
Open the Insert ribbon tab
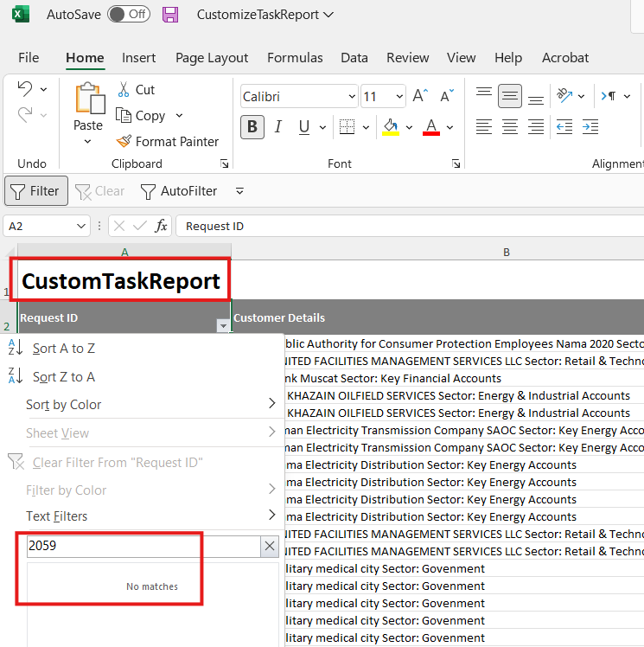pyautogui.click(x=138, y=58)
